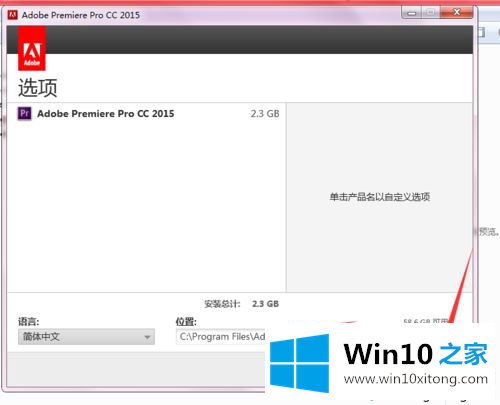This screenshot has width=500, height=405.
Task: Click the red Adobe logo
Action: [x=32, y=49]
